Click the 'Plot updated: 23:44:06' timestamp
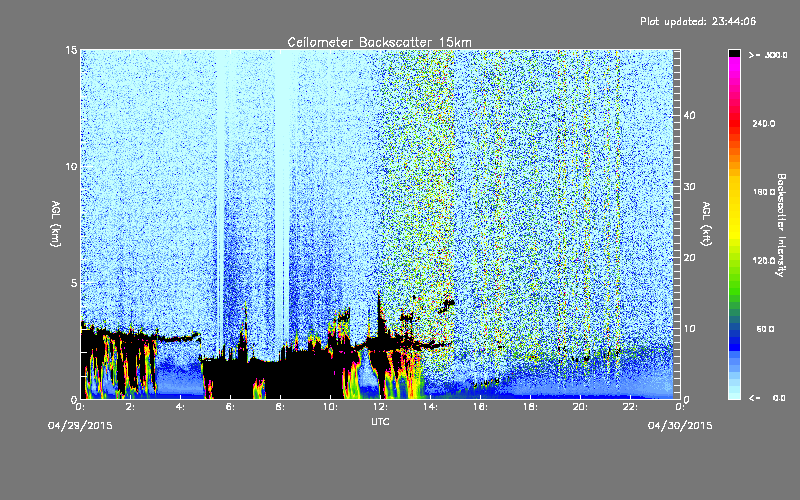 (x=698, y=21)
